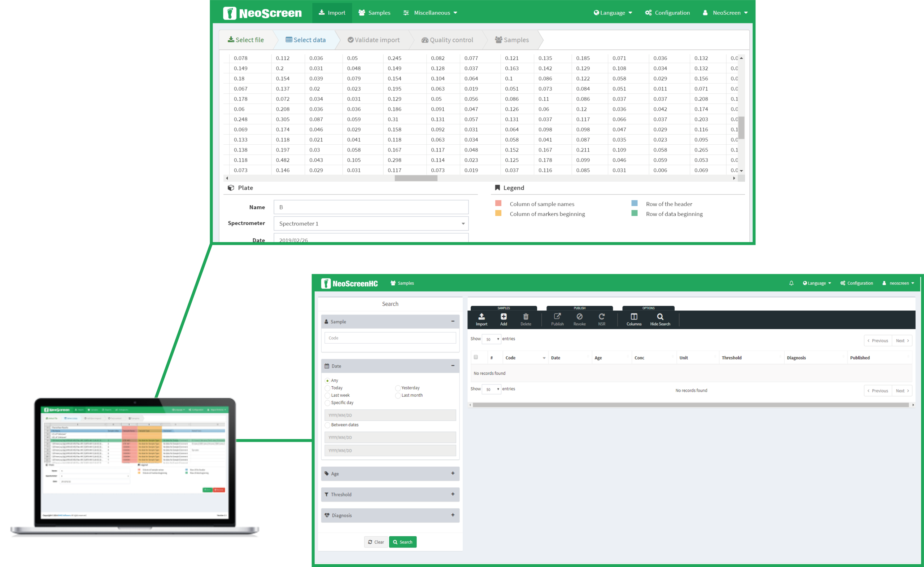The width and height of the screenshot is (924, 567).
Task: Open the NeoScreen user account menu
Action: coord(725,13)
